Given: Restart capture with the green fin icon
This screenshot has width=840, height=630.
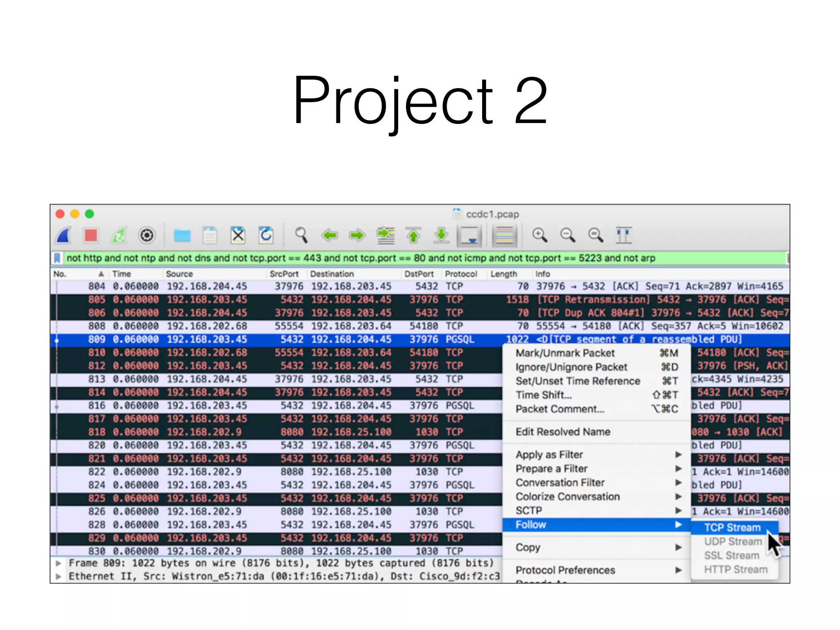Looking at the screenshot, I should (x=119, y=235).
